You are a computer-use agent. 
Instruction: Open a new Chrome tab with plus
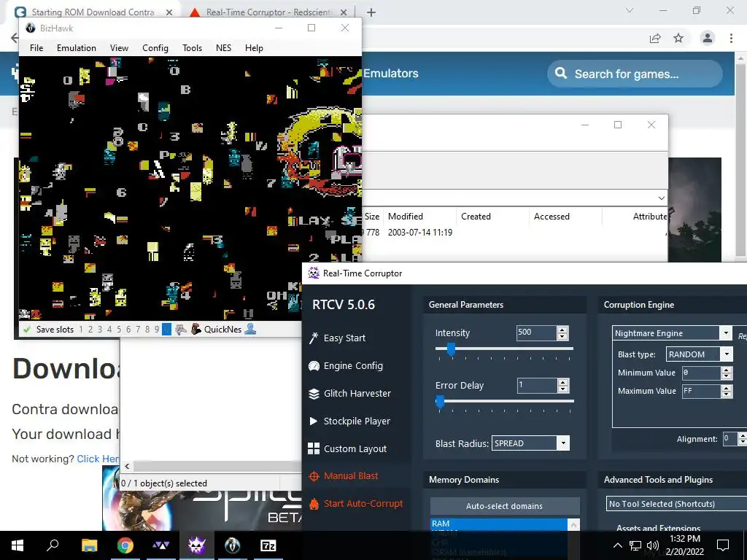371,12
